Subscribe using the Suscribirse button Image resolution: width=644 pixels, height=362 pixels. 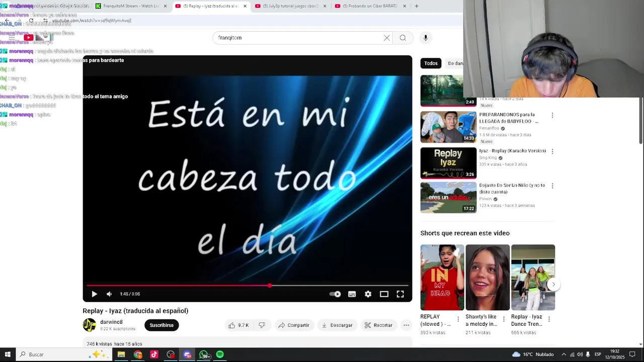click(x=162, y=325)
